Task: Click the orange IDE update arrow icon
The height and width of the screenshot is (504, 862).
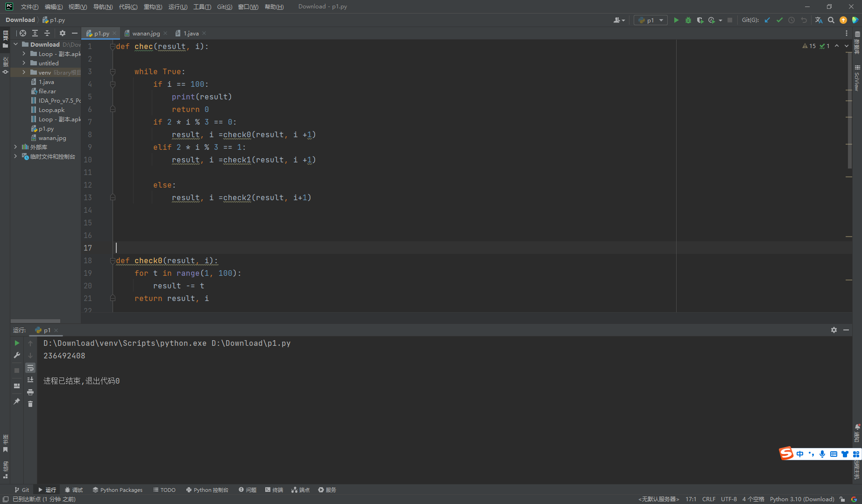Action: pyautogui.click(x=843, y=20)
